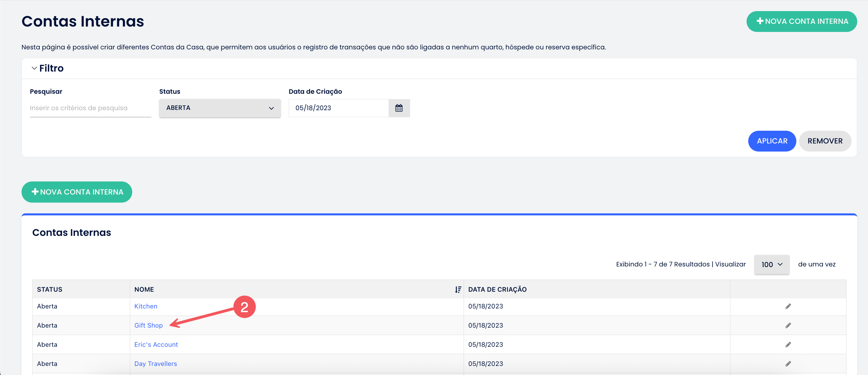868x375 pixels.
Task: Click the Data de Criação date field
Action: click(x=338, y=108)
